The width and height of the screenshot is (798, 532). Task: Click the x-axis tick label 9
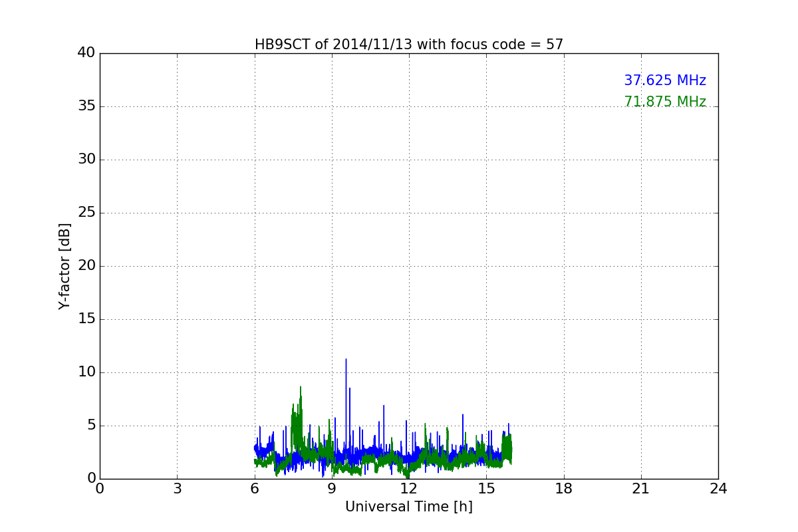[332, 489]
